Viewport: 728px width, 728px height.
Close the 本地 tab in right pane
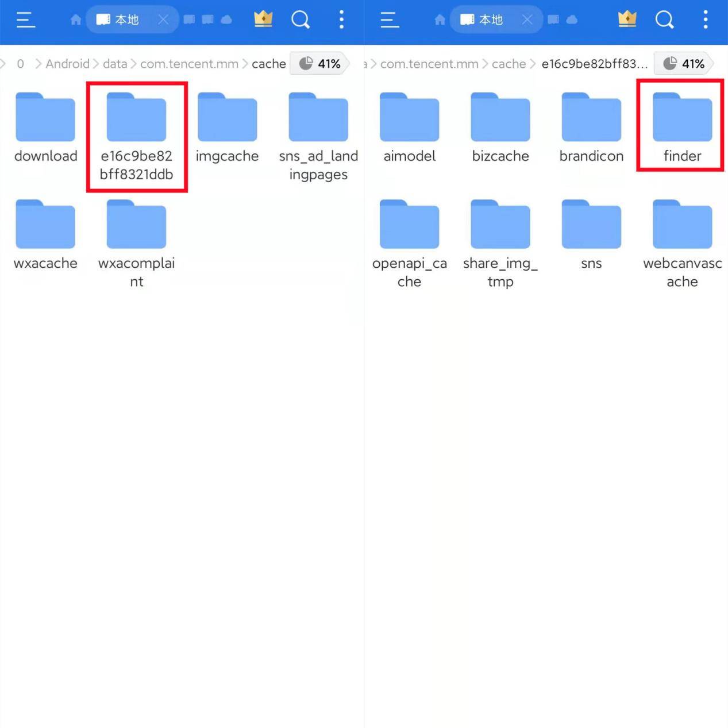coord(527,20)
